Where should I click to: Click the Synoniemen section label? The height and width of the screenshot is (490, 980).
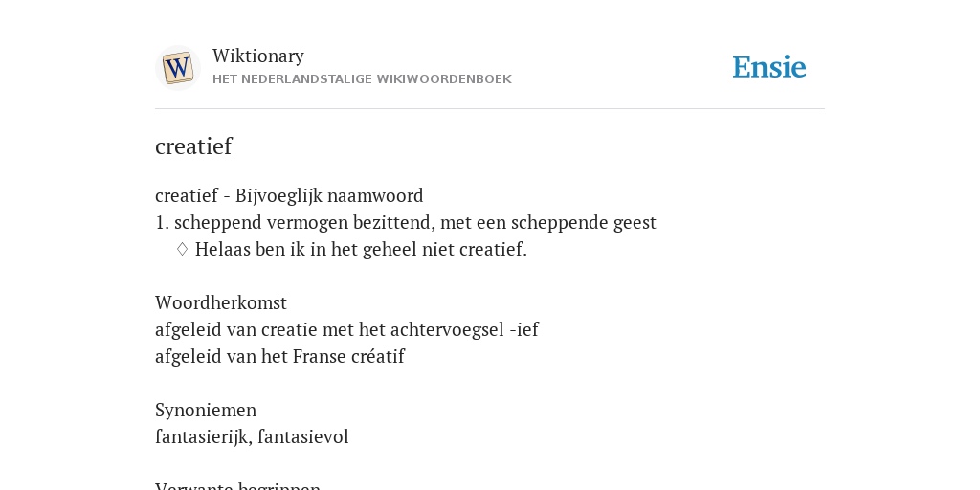[x=206, y=410]
